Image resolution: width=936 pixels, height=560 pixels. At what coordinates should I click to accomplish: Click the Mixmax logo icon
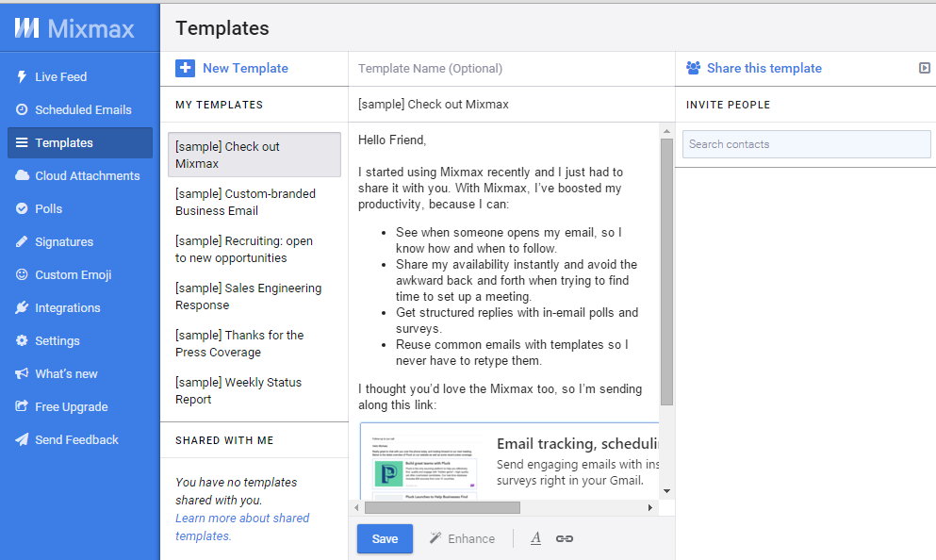pos(26,28)
